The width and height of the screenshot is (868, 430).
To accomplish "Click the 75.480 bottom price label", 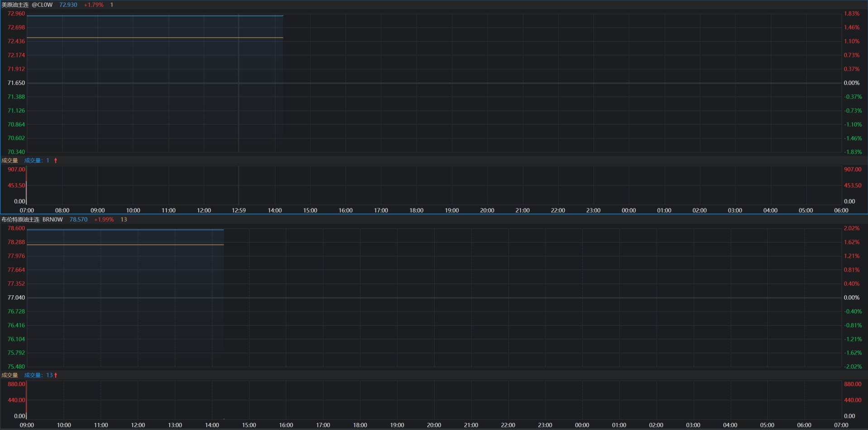I will [16, 367].
